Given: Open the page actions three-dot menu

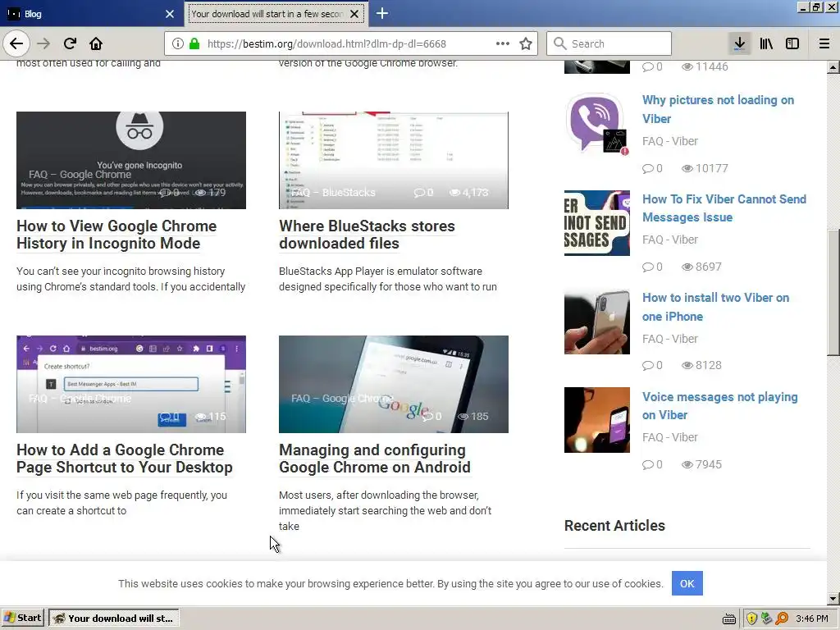Looking at the screenshot, I should (503, 44).
